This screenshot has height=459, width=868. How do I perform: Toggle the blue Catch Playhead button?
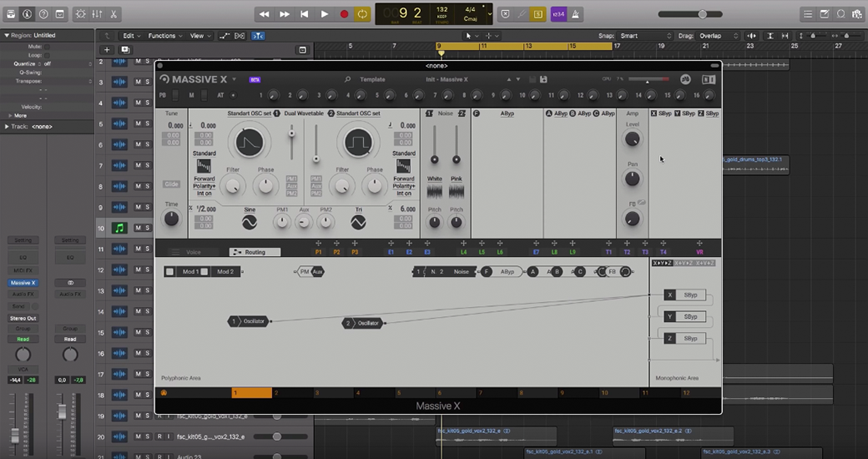258,35
